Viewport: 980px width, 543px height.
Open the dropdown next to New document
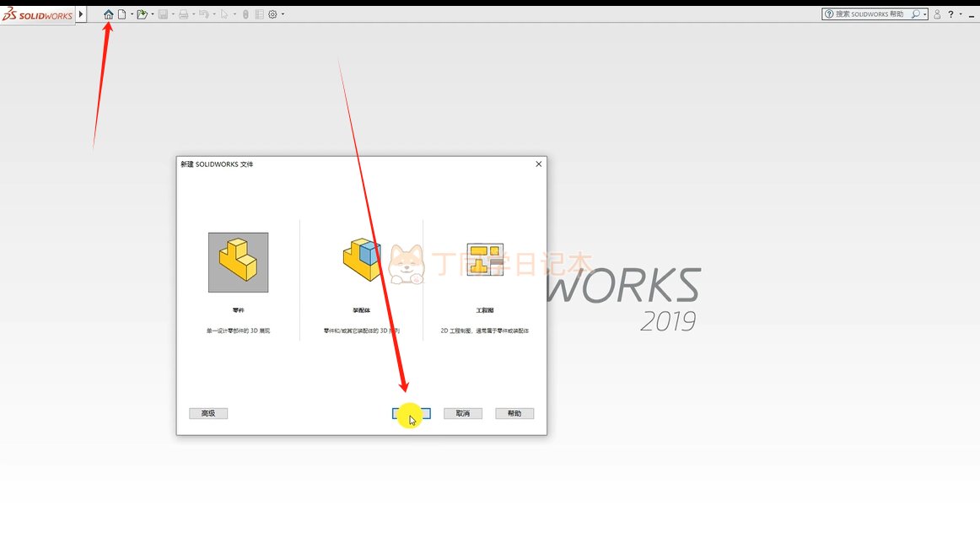point(132,13)
